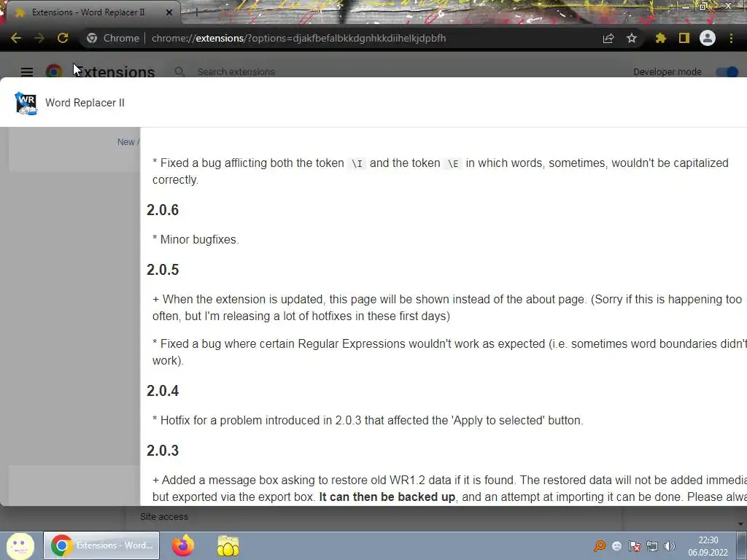Open the Extensions puzzle-piece menu
Viewport: 747px width, 560px height.
[x=660, y=38]
